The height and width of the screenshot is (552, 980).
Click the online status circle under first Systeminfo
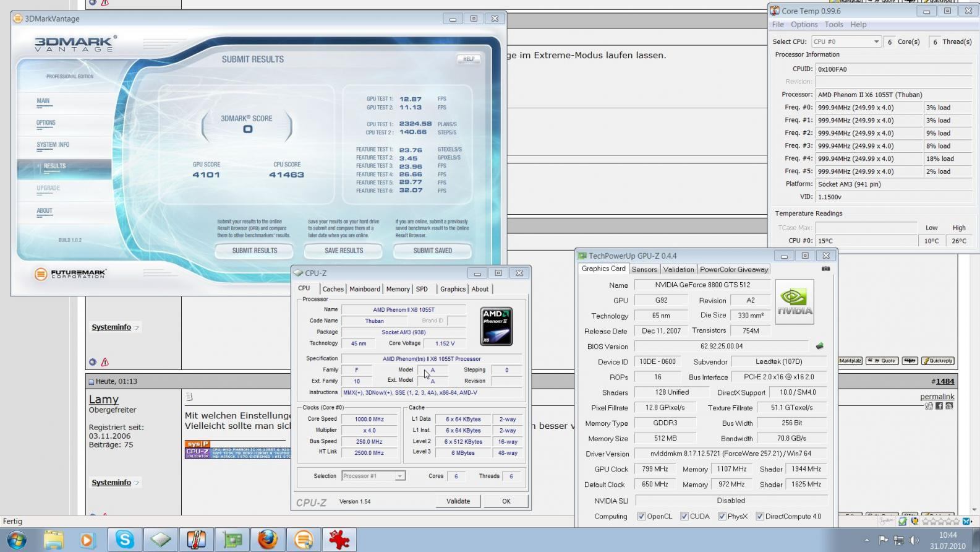click(x=93, y=362)
